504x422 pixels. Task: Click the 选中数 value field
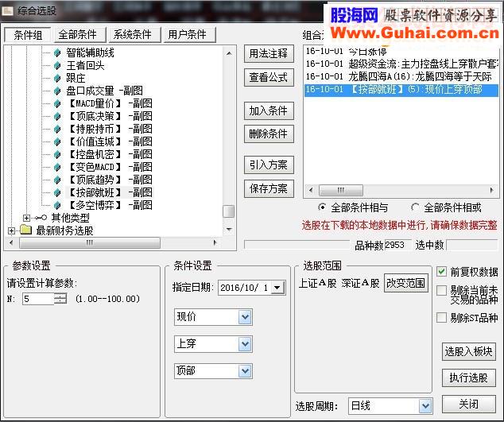click(x=472, y=246)
